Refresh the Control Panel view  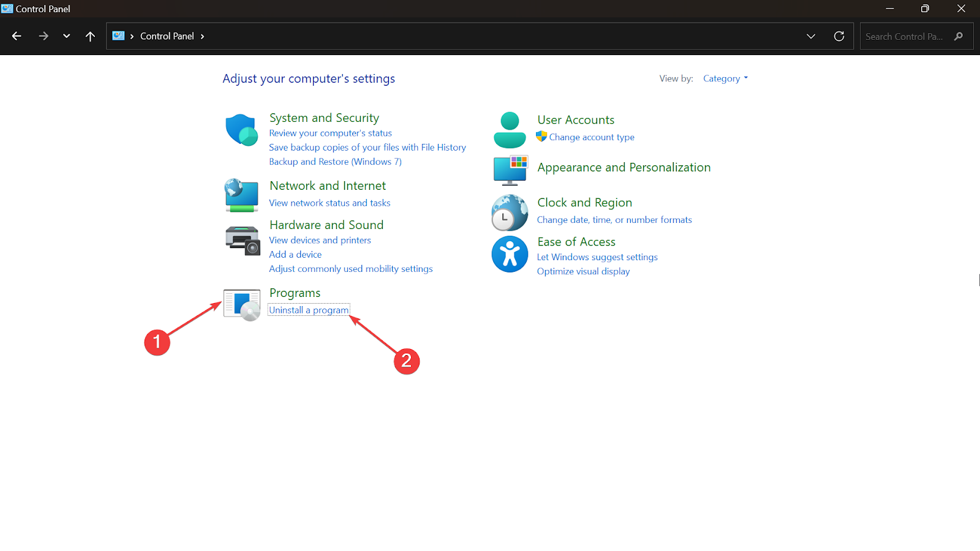coord(839,36)
